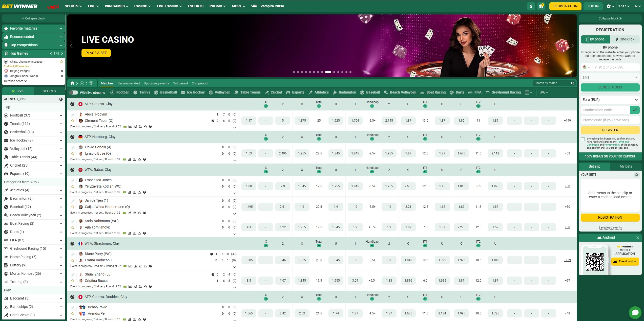The width and height of the screenshot is (644, 321).
Task: Click the active elongated carousel indicator
Action: (328, 72)
